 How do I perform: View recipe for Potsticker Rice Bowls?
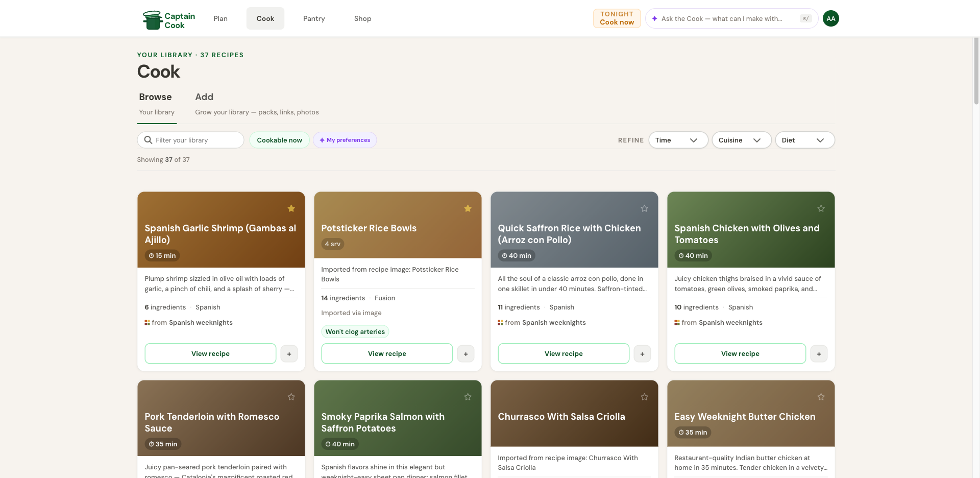click(x=387, y=353)
